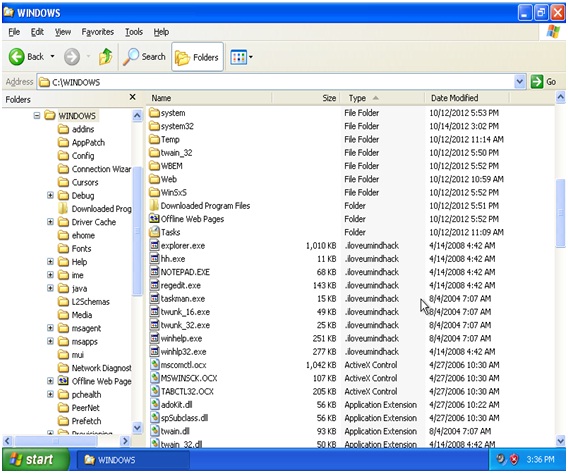Select the spSubclass.dll file icon
568x473 pixels.
coord(155,418)
